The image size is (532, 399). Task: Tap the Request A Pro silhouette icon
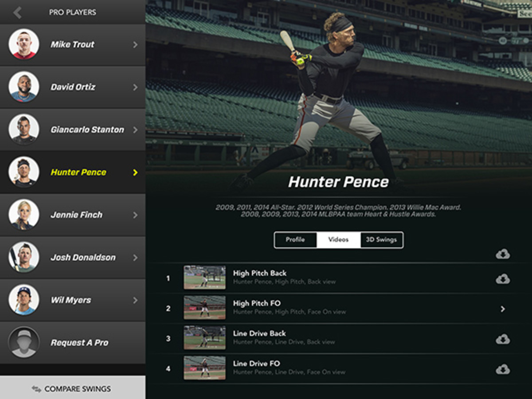(24, 343)
